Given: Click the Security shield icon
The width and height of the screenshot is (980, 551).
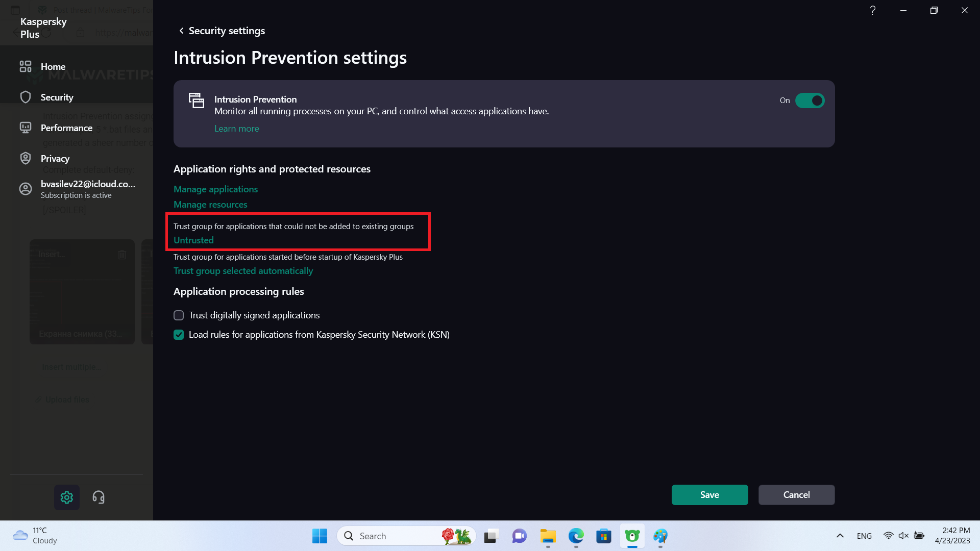Looking at the screenshot, I should coord(26,97).
